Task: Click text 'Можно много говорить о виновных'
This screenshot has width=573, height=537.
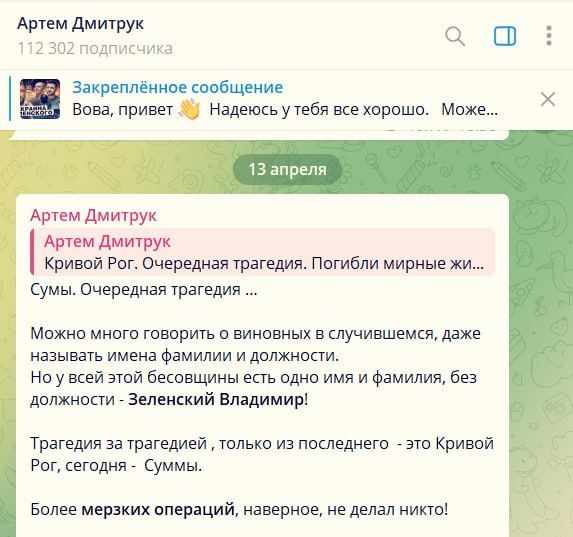Action: point(170,333)
